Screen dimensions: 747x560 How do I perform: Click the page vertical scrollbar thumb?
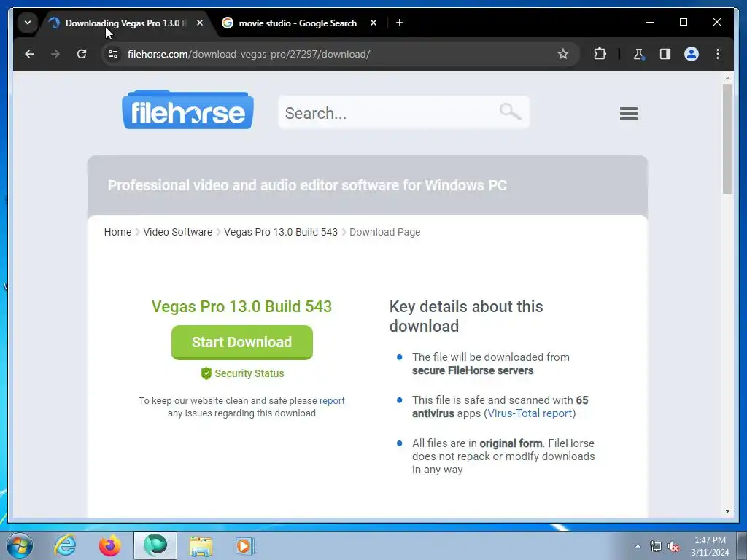pyautogui.click(x=727, y=139)
